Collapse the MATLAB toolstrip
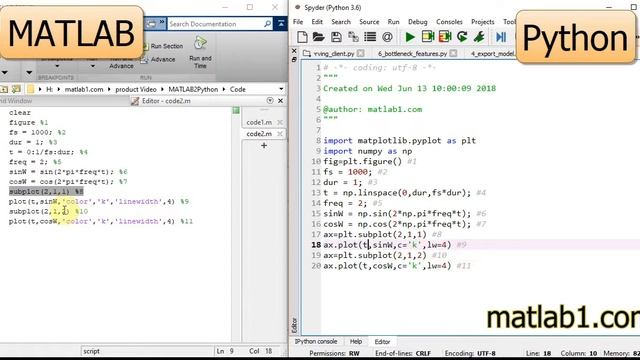Viewport: 640px width, 360px height. point(281,24)
